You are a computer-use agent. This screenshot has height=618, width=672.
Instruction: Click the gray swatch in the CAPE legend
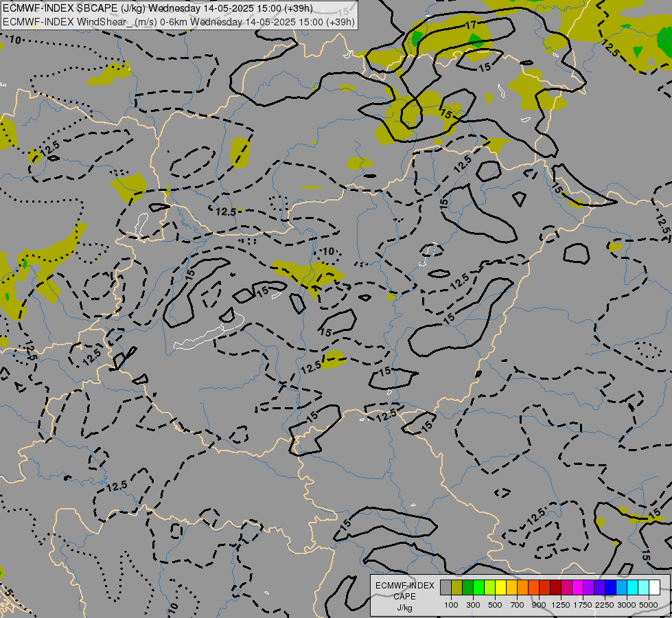445,587
